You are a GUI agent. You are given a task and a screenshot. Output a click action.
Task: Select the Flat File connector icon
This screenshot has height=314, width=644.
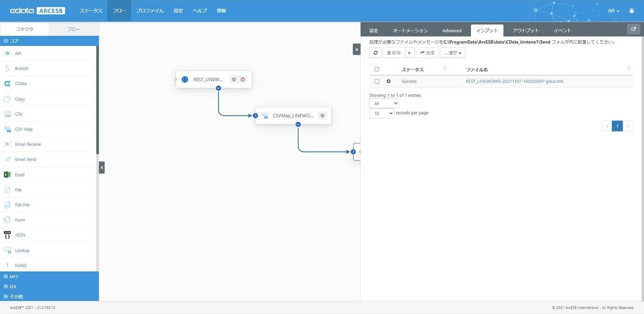click(8, 205)
